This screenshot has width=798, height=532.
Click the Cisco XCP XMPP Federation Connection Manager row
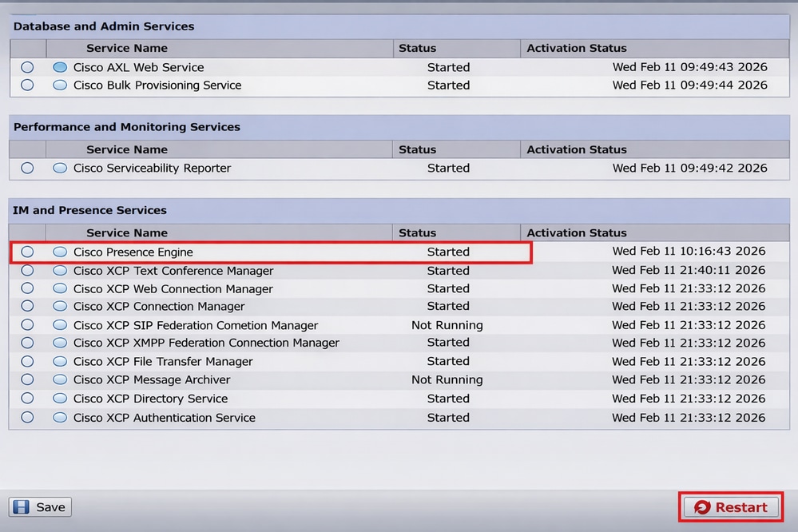tap(206, 343)
